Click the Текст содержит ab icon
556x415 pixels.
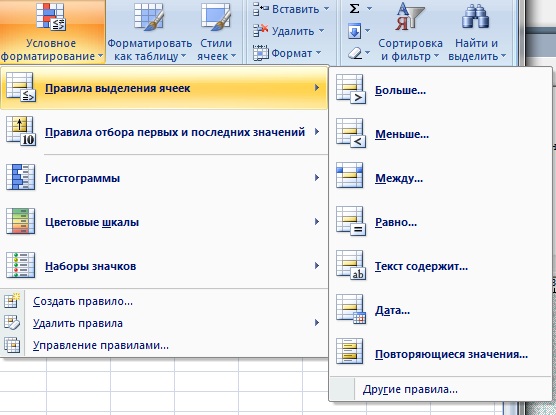click(x=350, y=265)
